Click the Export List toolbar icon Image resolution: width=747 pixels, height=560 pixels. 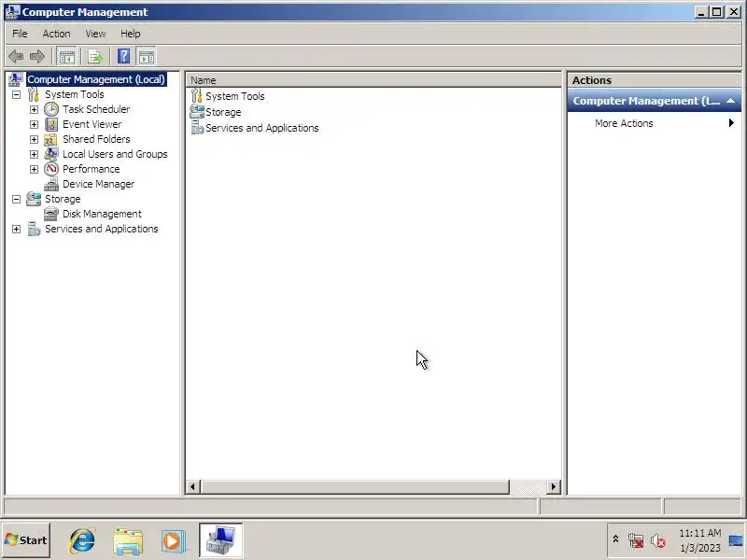(x=95, y=57)
